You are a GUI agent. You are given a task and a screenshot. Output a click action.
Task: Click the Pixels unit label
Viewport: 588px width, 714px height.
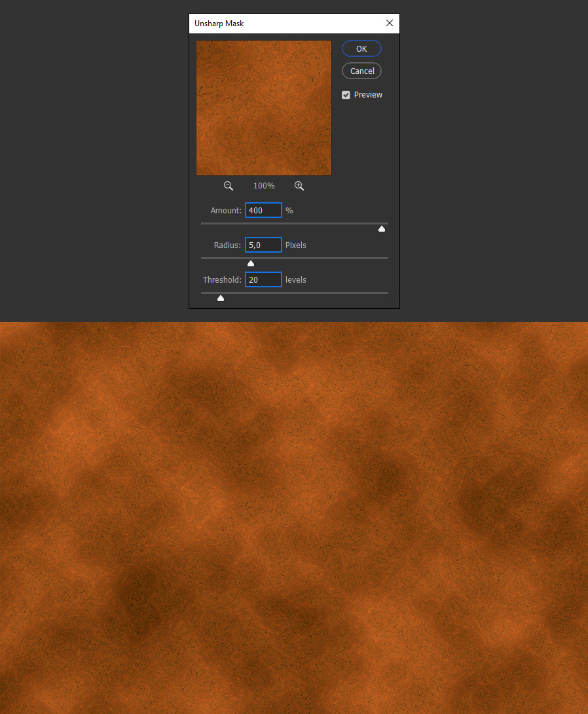click(x=295, y=245)
